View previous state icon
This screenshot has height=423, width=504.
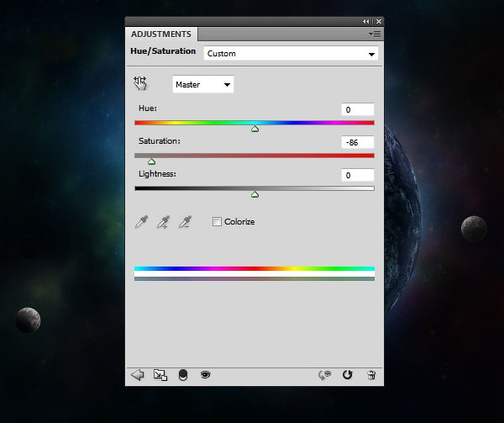coord(324,375)
